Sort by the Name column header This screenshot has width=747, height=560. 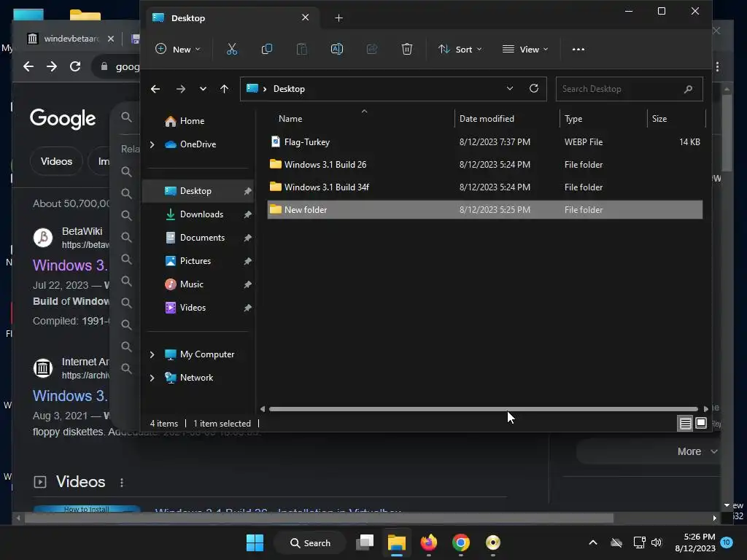tap(361, 119)
